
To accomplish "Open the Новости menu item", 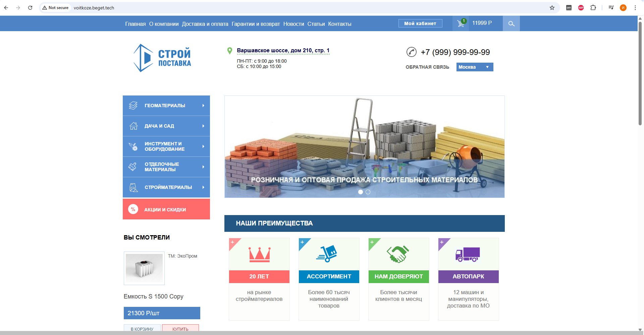I will pos(293,24).
